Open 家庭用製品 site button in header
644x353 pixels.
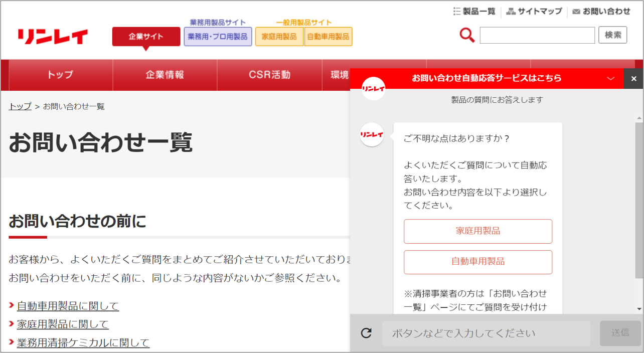(279, 37)
